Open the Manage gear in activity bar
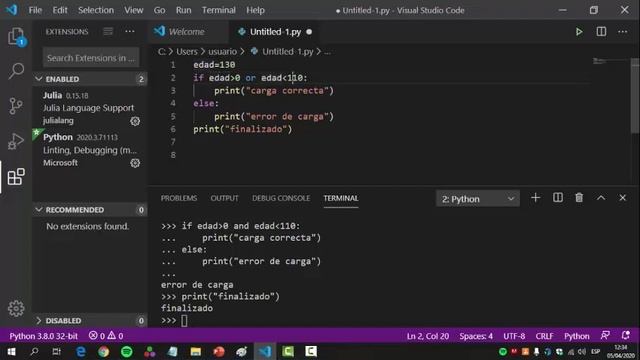The image size is (640, 360). [16, 309]
